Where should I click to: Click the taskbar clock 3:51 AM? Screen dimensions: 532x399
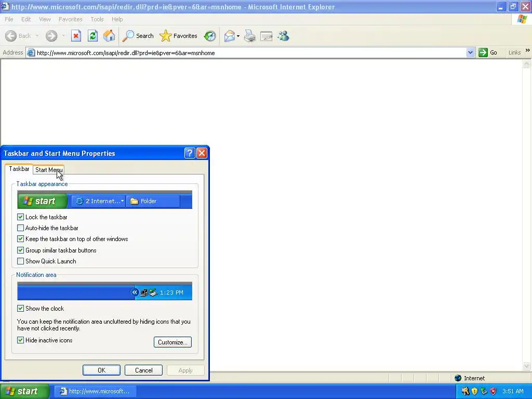pos(513,391)
